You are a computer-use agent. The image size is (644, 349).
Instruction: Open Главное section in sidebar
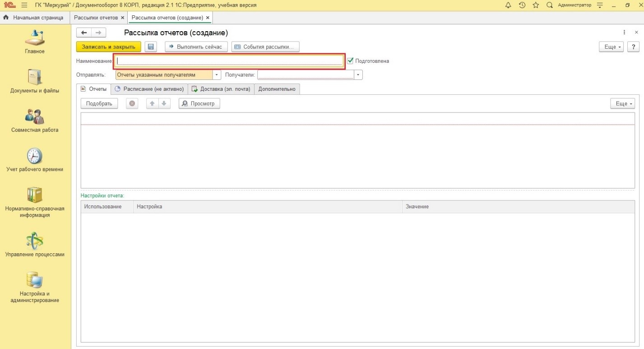click(35, 42)
